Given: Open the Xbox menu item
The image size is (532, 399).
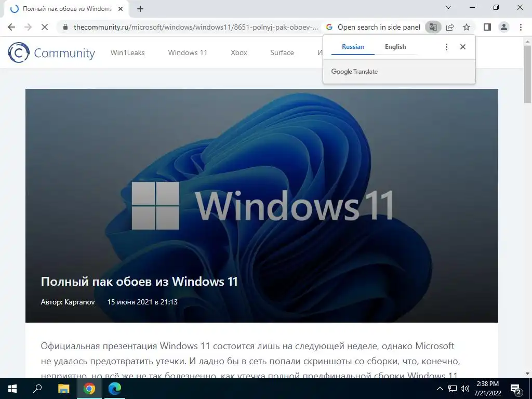Looking at the screenshot, I should tap(239, 52).
